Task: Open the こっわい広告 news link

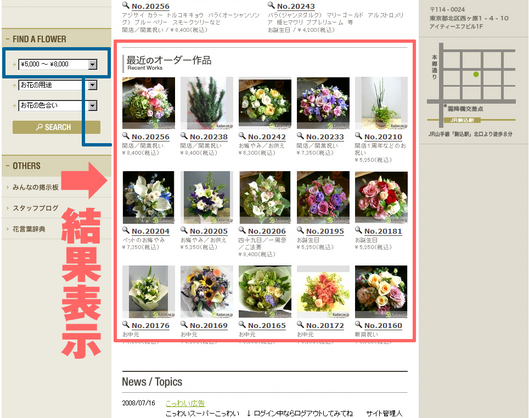Action: 185,403
